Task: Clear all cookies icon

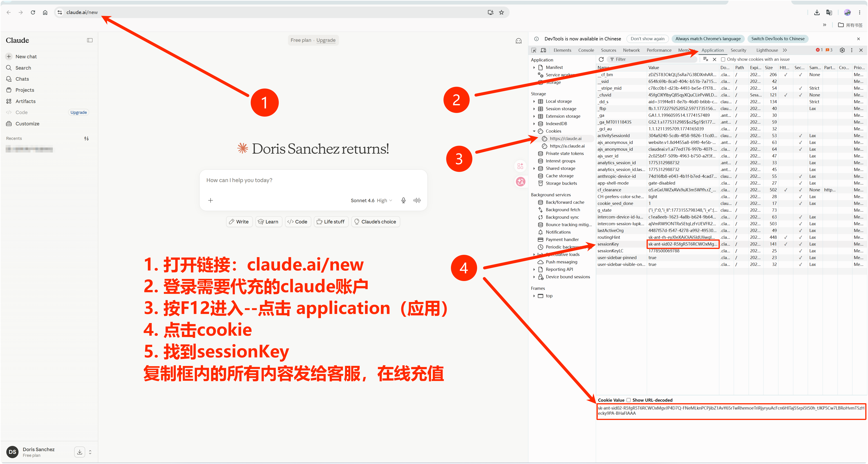Action: (706, 59)
